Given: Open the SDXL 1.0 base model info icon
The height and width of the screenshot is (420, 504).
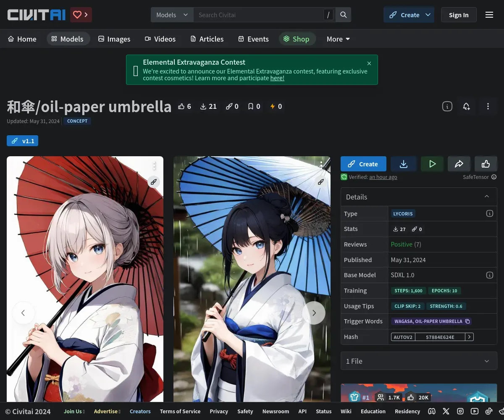Looking at the screenshot, I should point(490,275).
